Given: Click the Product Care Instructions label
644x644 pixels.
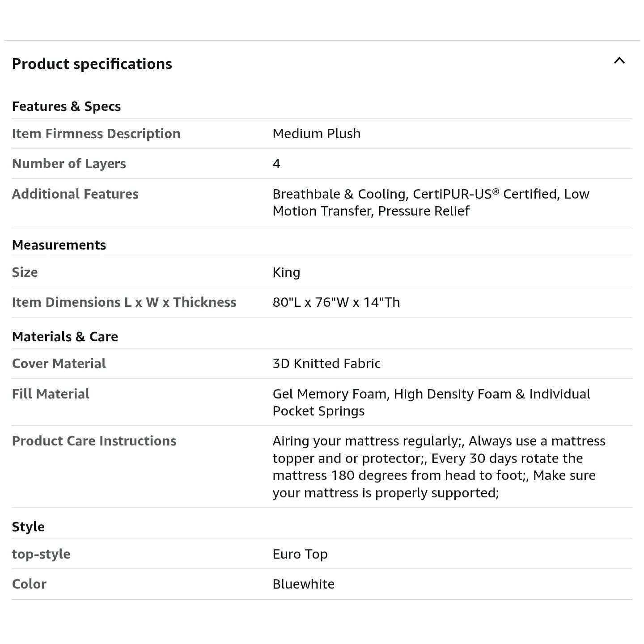Looking at the screenshot, I should coord(94,441).
